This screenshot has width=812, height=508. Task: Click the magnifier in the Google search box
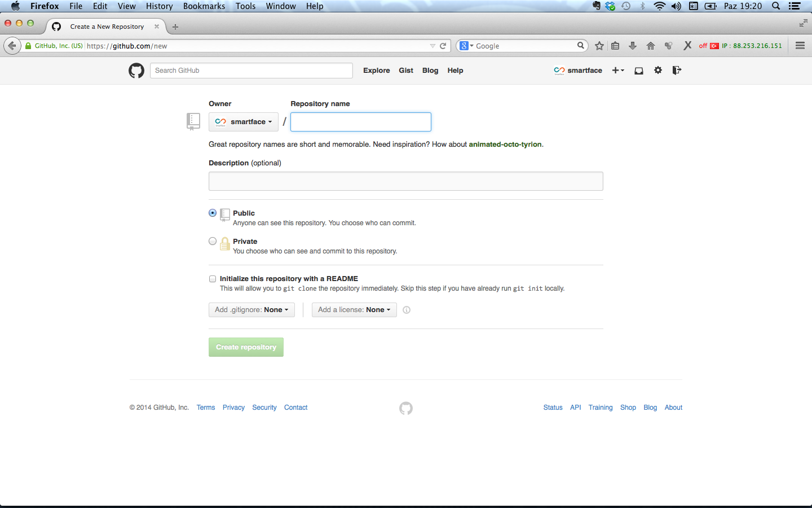(580, 46)
